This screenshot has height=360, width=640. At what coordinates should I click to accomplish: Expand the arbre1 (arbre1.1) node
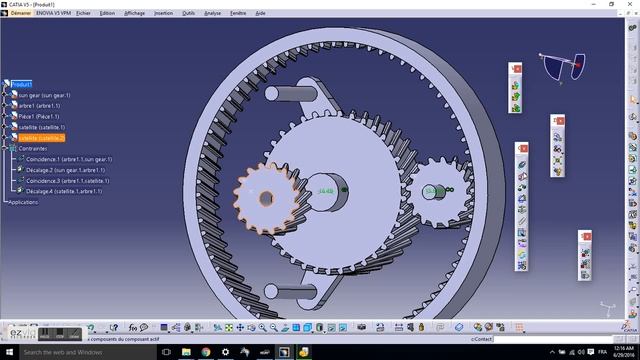pos(4,105)
